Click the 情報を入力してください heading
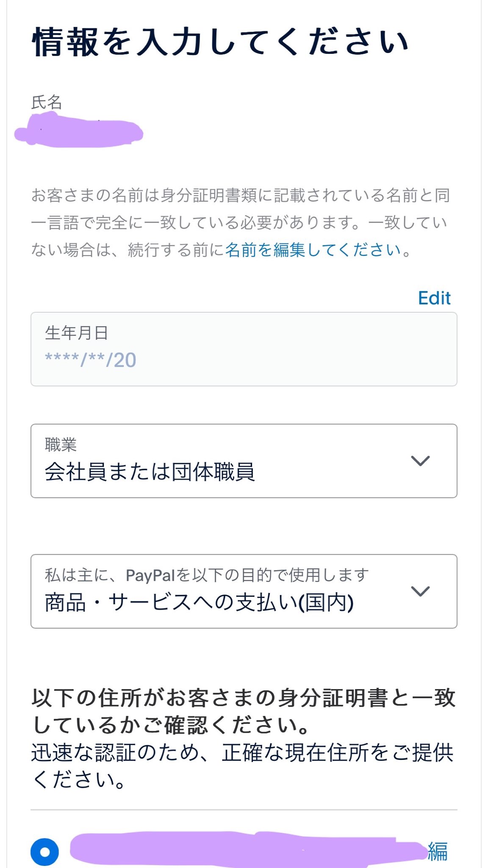Image resolution: width=488 pixels, height=868 pixels. [220, 42]
